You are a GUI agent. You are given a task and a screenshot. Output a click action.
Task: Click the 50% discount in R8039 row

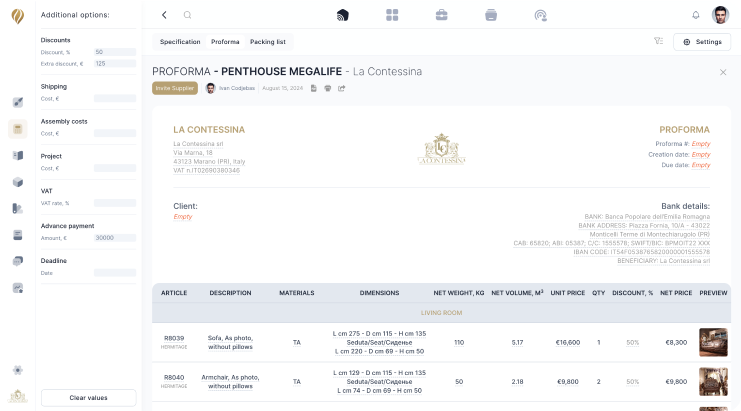pyautogui.click(x=633, y=342)
